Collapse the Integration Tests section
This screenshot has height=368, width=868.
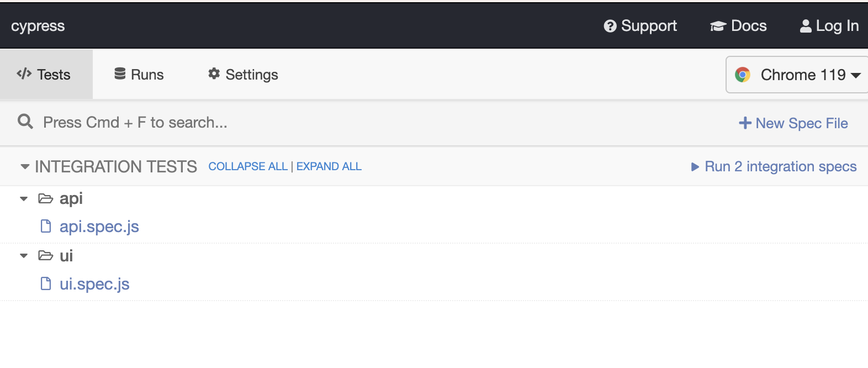point(25,166)
